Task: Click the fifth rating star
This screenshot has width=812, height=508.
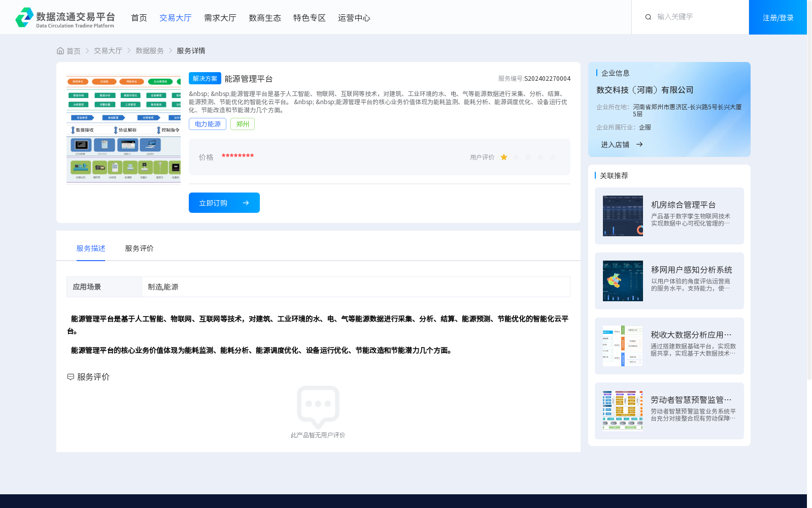Action: [x=553, y=157]
